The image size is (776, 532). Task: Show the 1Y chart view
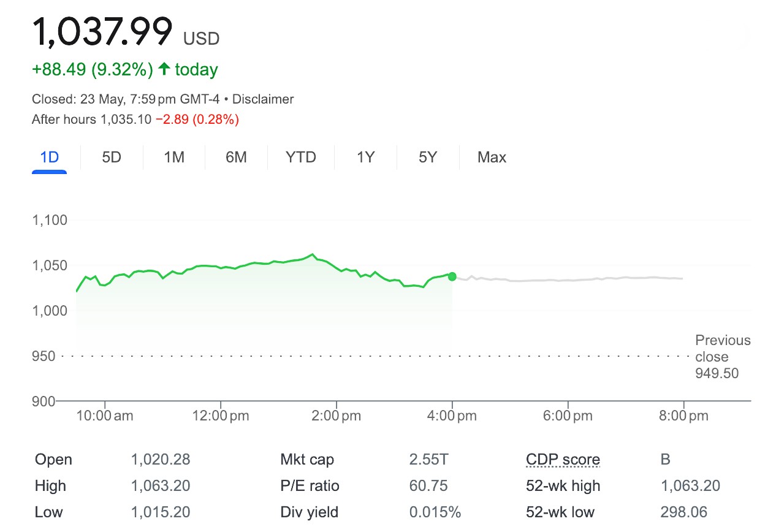coord(366,158)
